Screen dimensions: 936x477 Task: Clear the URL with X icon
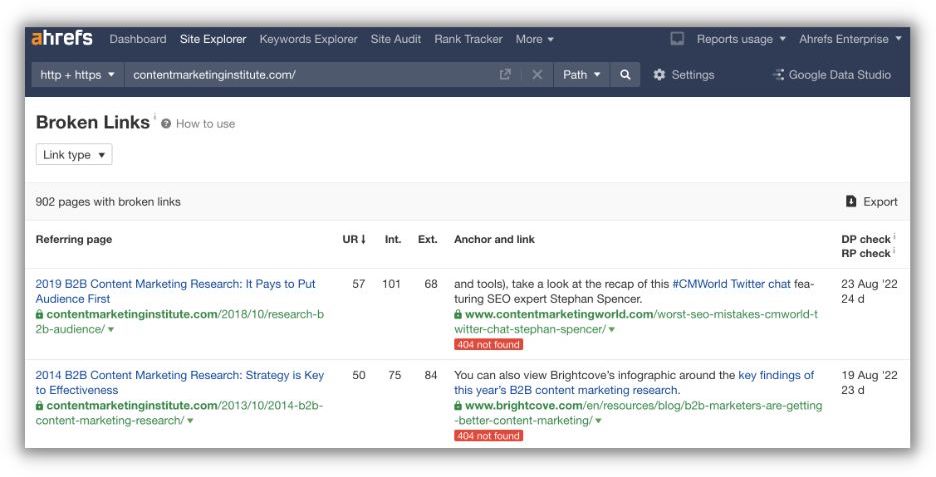[537, 75]
